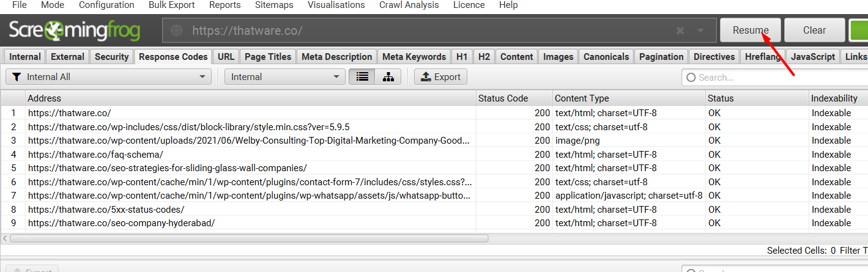The image size is (868, 272).
Task: Sort by Status column header
Action: pos(757,98)
